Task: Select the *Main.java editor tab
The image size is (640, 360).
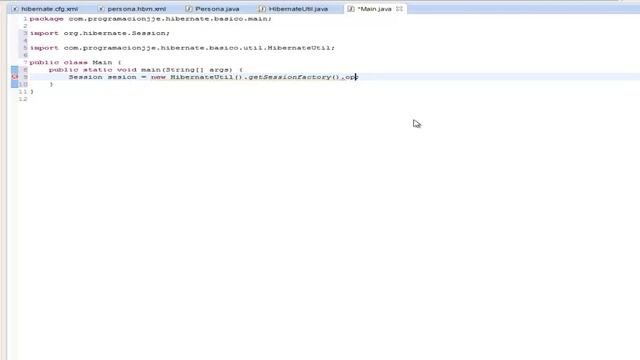Action: pyautogui.click(x=374, y=9)
